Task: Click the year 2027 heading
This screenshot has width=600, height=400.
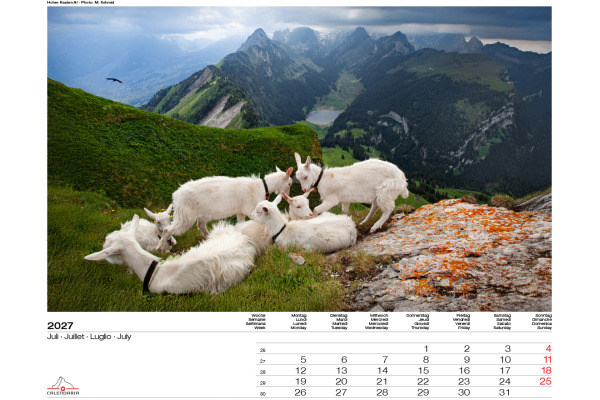Action: 60,326
